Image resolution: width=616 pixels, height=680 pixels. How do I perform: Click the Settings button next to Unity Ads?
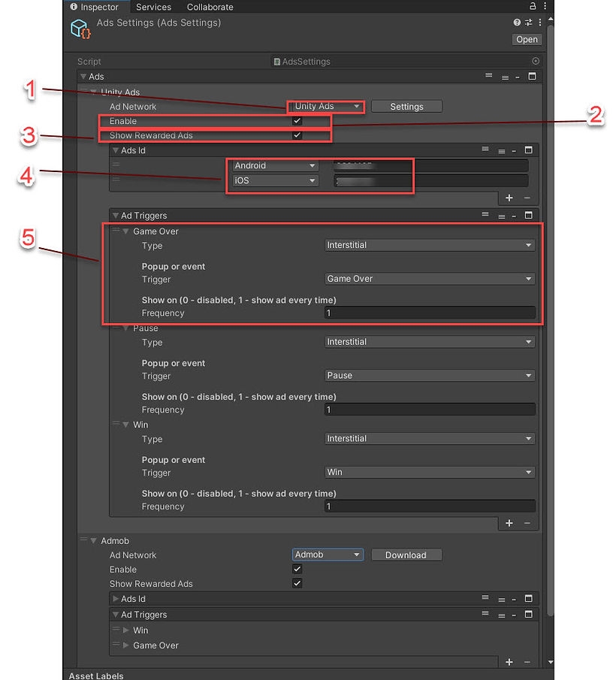click(x=406, y=107)
